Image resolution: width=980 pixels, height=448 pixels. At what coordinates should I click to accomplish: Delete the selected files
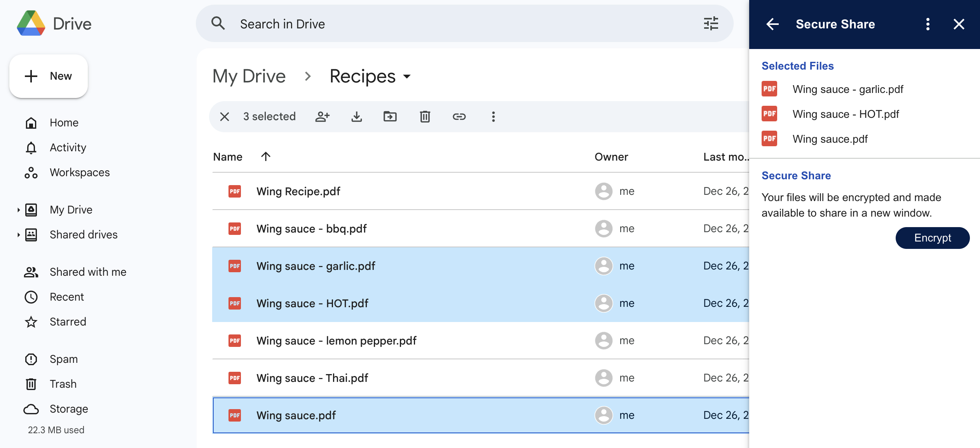[424, 116]
